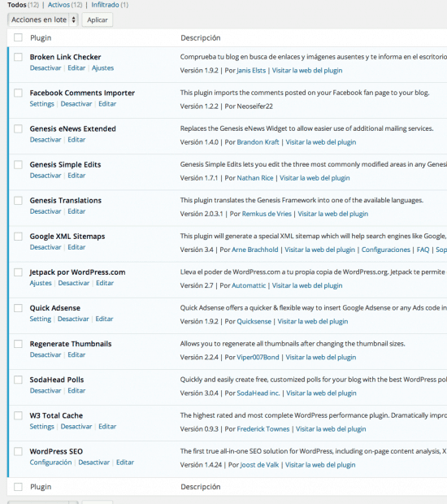Edit Quick Adsense plugin
The image size is (447, 504).
pos(104,319)
